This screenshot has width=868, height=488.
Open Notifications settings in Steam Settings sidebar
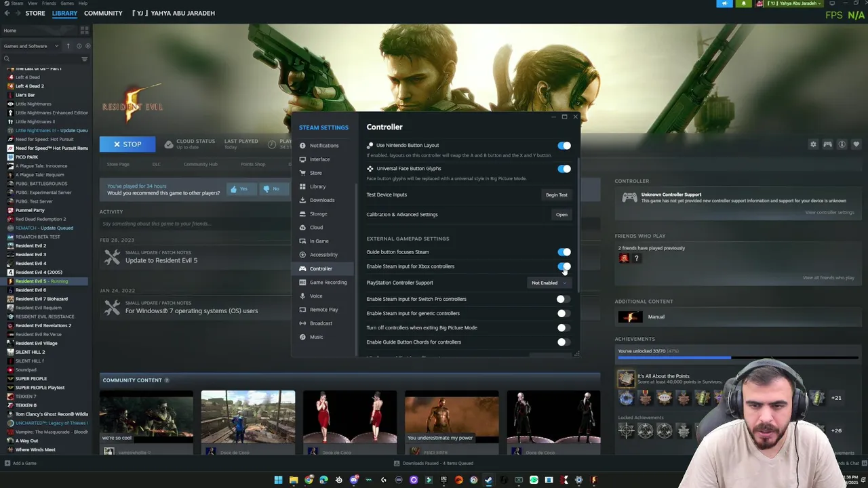point(323,146)
